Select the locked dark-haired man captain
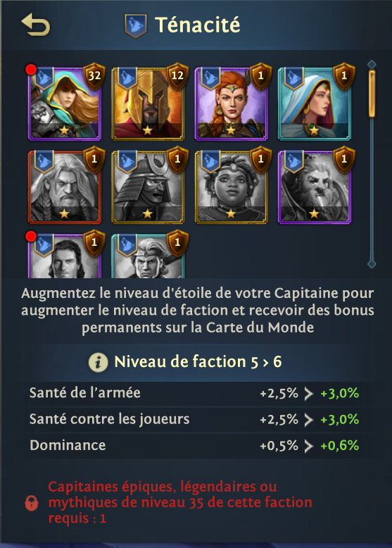 coord(65,256)
